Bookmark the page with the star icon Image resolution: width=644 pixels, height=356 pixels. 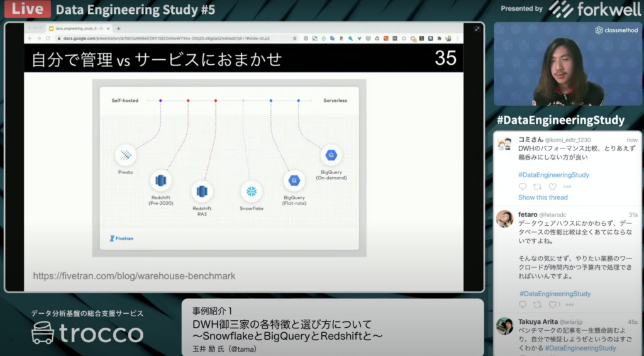click(x=295, y=38)
